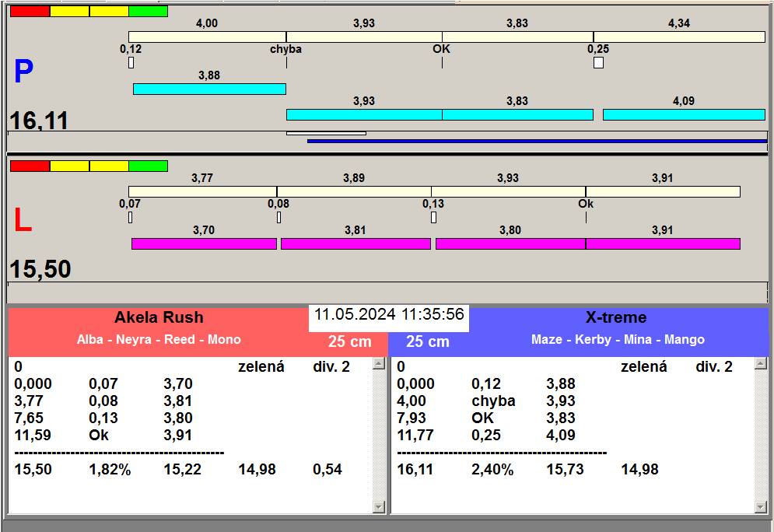Click lane P total time 16,11
This screenshot has height=532, width=774.
click(x=39, y=121)
